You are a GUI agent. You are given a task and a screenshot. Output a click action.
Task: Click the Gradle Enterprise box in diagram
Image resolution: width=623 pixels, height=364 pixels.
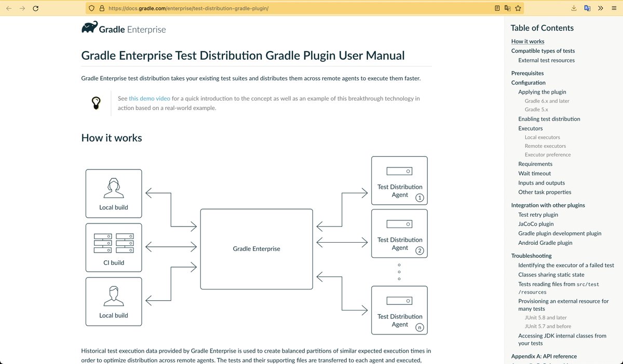coord(256,249)
